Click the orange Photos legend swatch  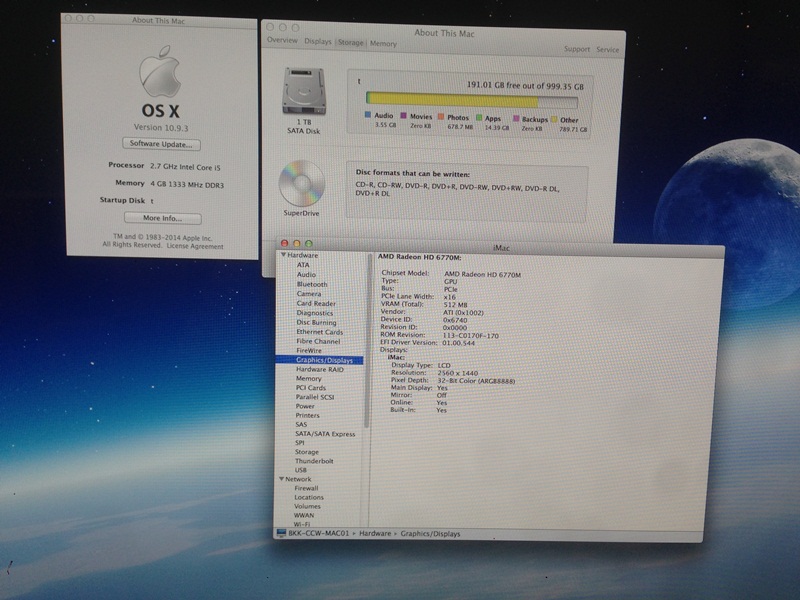(441, 117)
